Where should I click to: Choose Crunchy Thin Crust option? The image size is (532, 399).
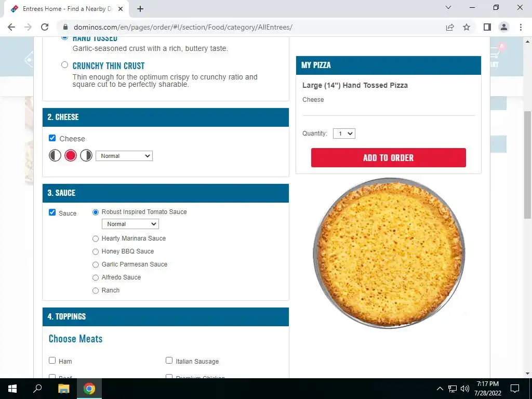64,65
